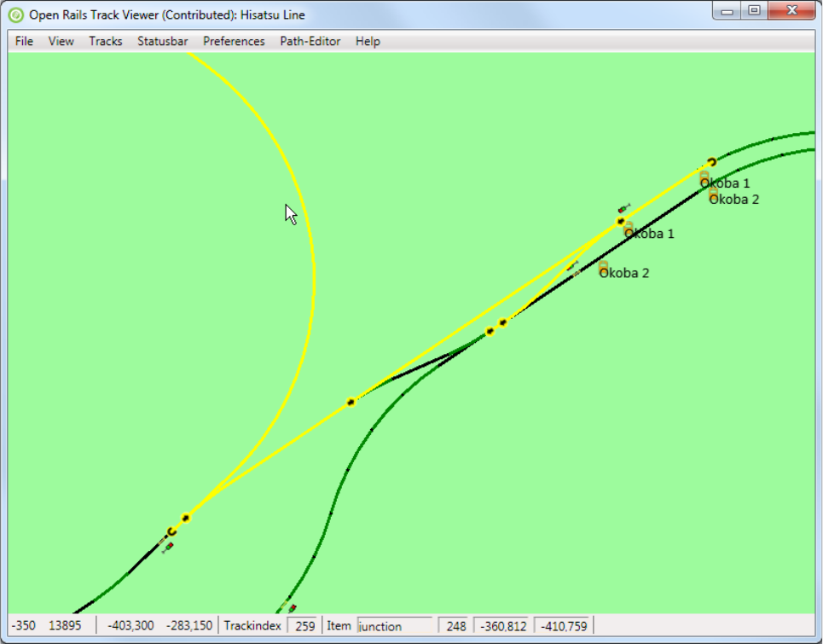823x644 pixels.
Task: Maximize the Track Viewer window
Action: click(754, 11)
